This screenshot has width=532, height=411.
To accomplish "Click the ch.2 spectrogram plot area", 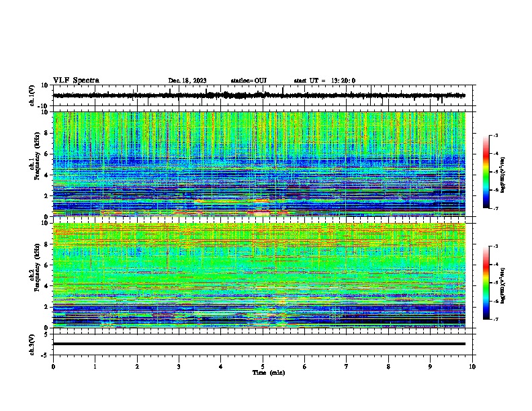I will click(x=259, y=275).
